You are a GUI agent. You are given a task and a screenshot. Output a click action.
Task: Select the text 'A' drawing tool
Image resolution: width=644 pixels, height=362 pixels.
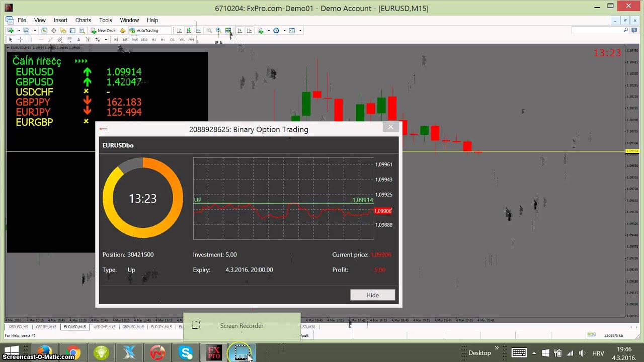(78, 40)
